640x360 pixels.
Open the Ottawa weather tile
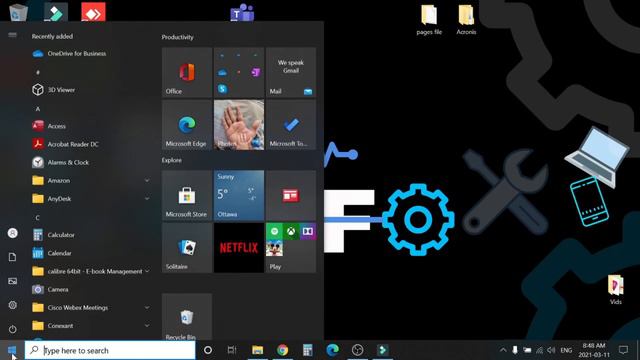point(239,196)
